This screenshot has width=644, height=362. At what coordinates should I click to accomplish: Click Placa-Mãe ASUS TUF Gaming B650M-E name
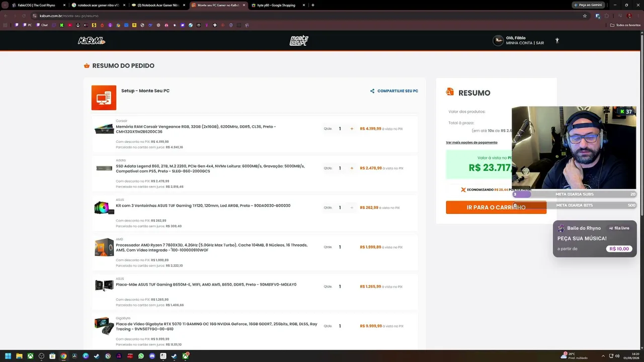(206, 285)
